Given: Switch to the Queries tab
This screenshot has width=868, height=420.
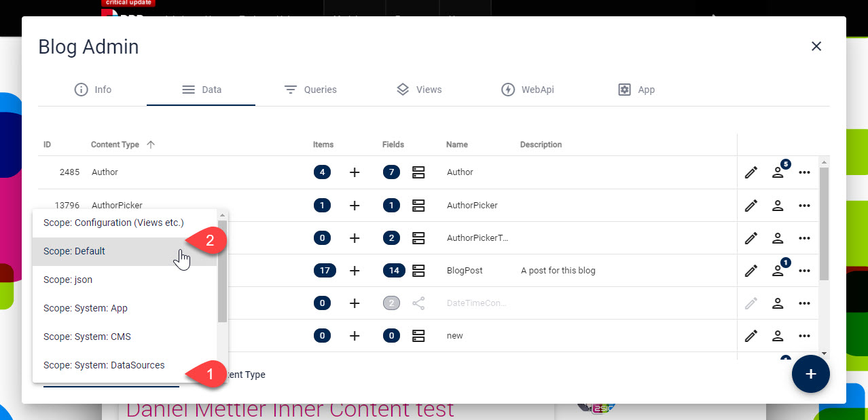Looking at the screenshot, I should click(x=310, y=90).
